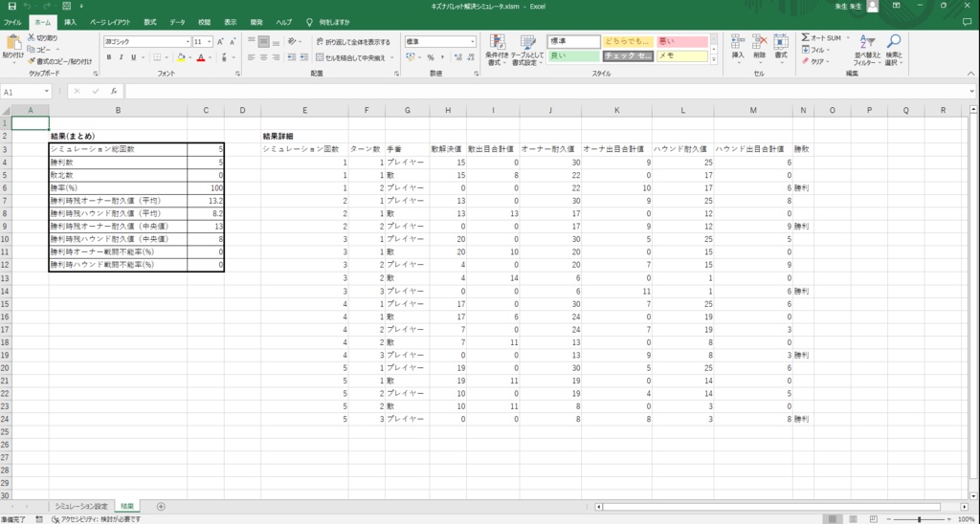Switch to Page Break Preview in status bar
The height and width of the screenshot is (524, 980).
[x=873, y=519]
